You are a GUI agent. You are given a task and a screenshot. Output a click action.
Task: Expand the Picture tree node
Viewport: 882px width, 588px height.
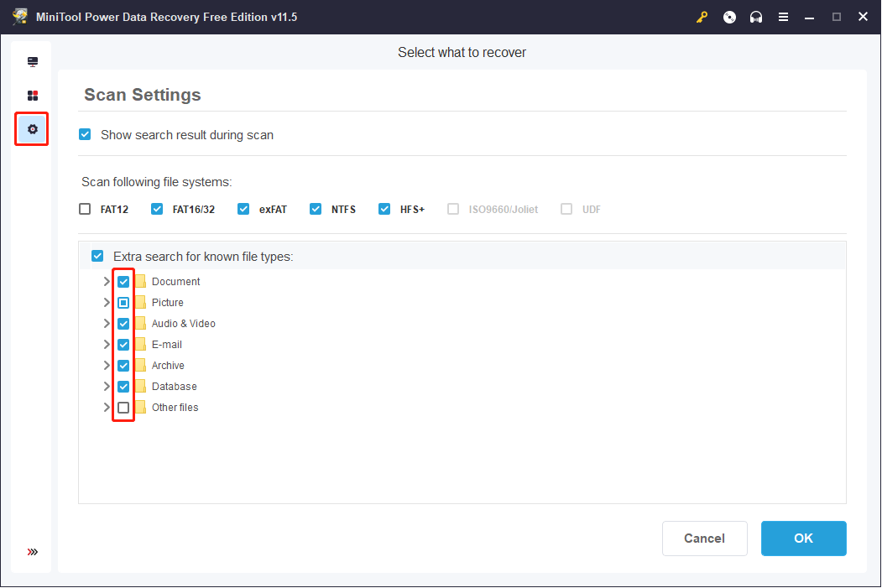(107, 303)
